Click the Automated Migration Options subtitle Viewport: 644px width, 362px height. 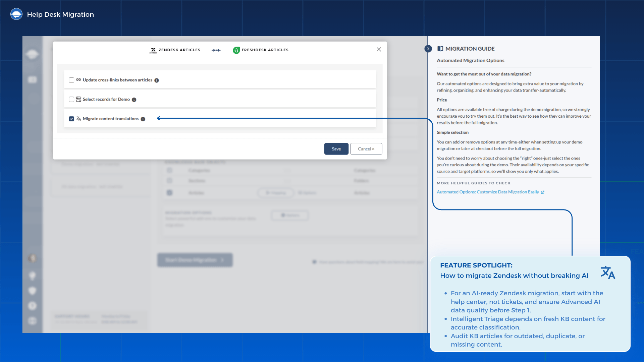click(471, 60)
